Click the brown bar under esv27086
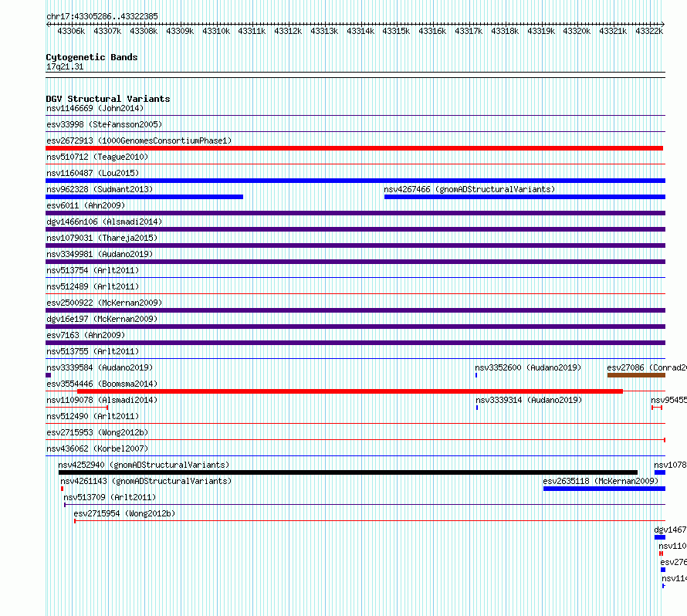This screenshot has height=616, width=687. click(x=636, y=375)
